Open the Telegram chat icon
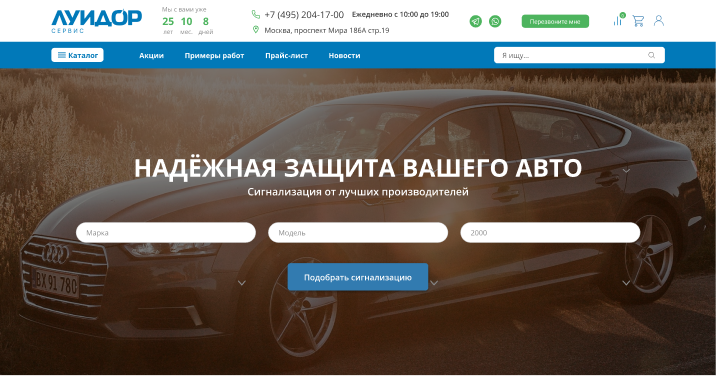 point(476,21)
